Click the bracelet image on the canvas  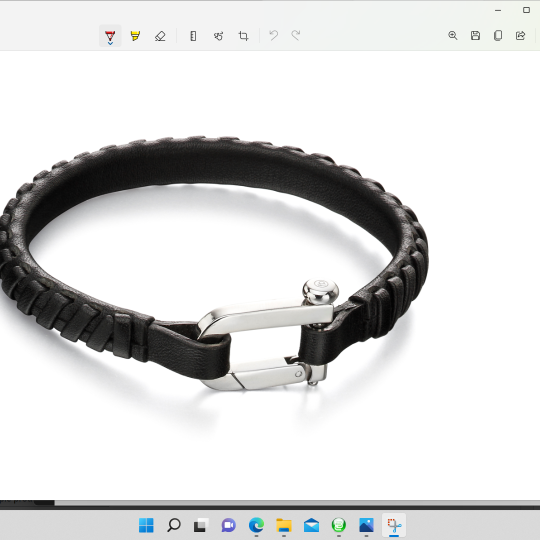pyautogui.click(x=214, y=263)
